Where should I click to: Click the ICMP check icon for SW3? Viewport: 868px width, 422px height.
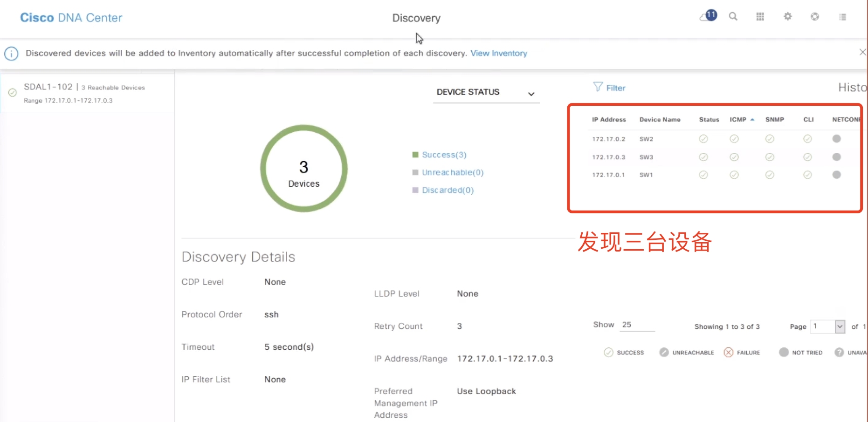pos(734,157)
